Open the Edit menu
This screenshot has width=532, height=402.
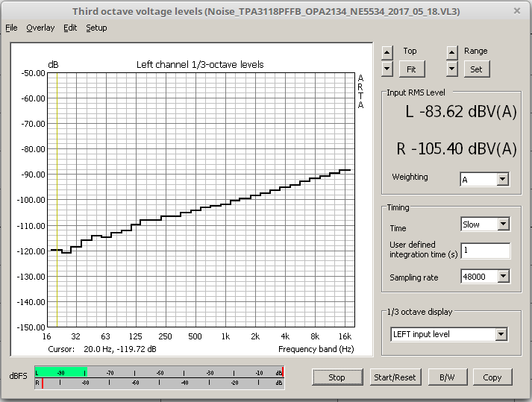coord(70,28)
